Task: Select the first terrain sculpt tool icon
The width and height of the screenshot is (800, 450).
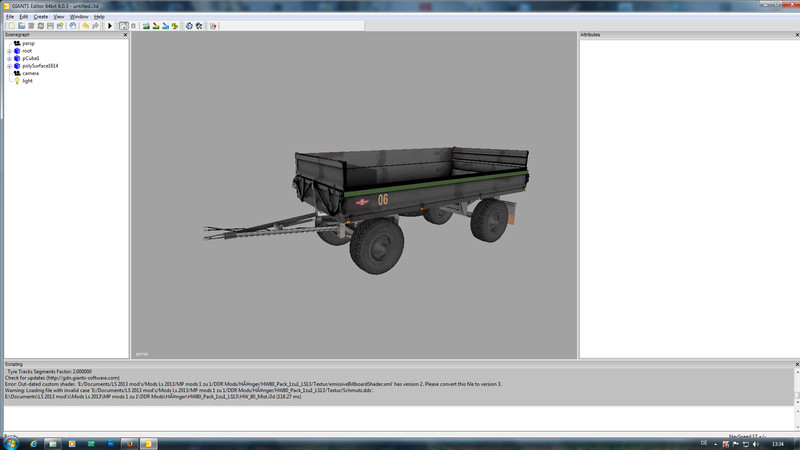Action: click(x=146, y=26)
